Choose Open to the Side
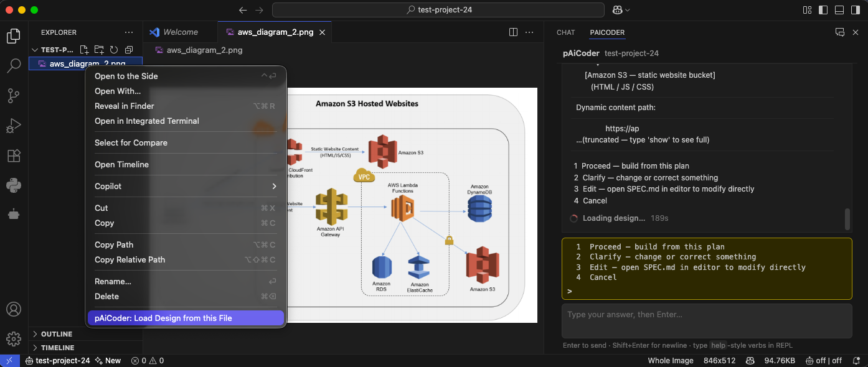 coord(186,76)
